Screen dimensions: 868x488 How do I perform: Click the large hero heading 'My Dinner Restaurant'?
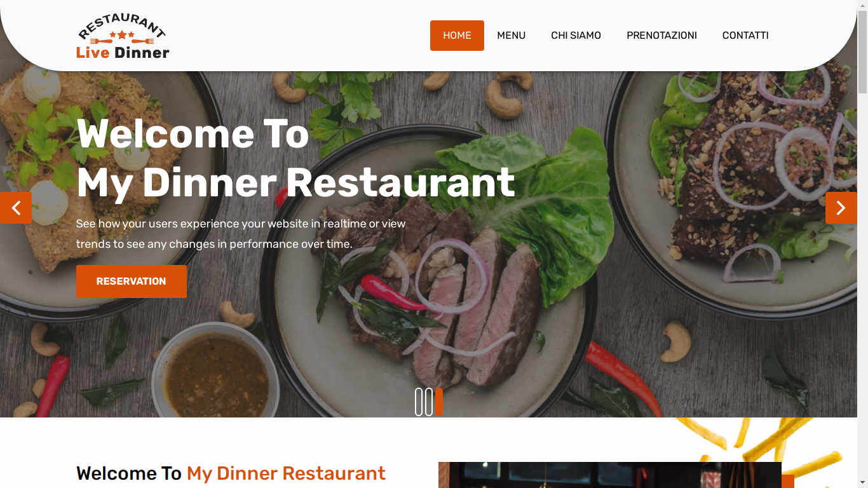[x=295, y=182]
